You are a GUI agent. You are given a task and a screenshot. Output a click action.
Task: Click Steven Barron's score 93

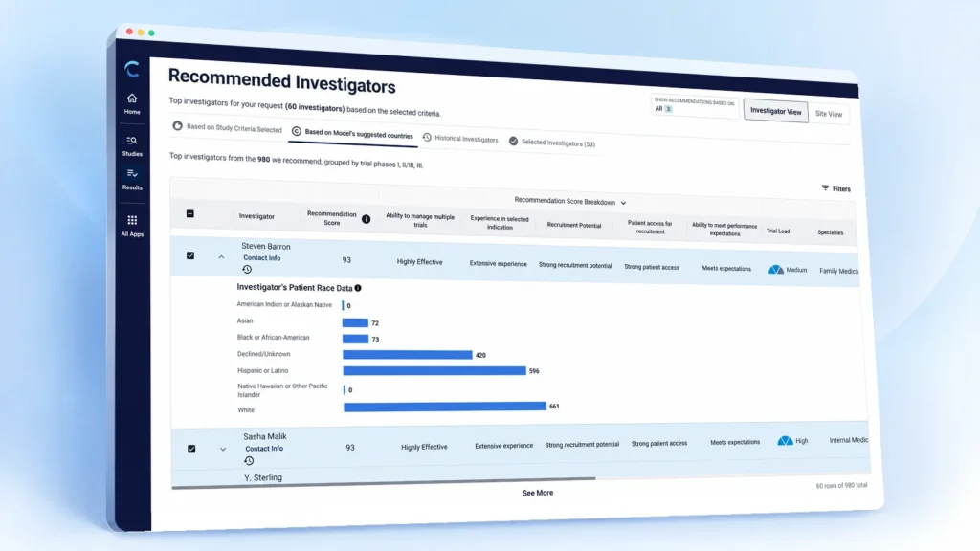point(346,260)
